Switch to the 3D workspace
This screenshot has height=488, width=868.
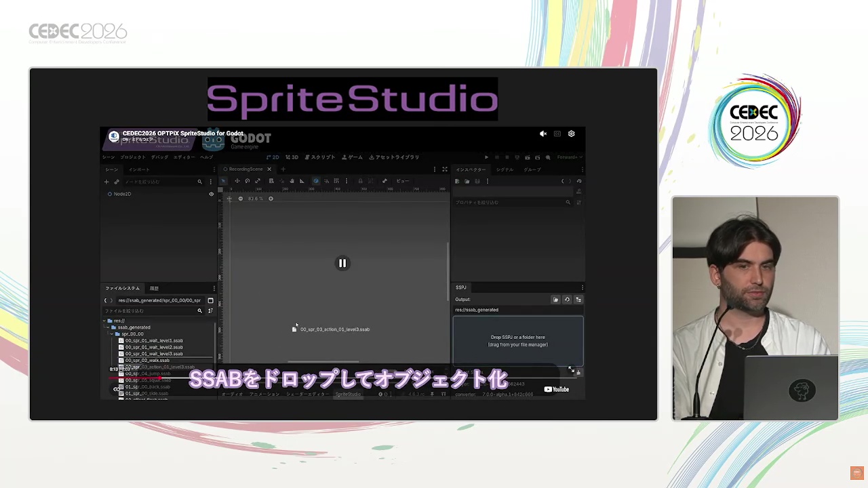tap(292, 157)
